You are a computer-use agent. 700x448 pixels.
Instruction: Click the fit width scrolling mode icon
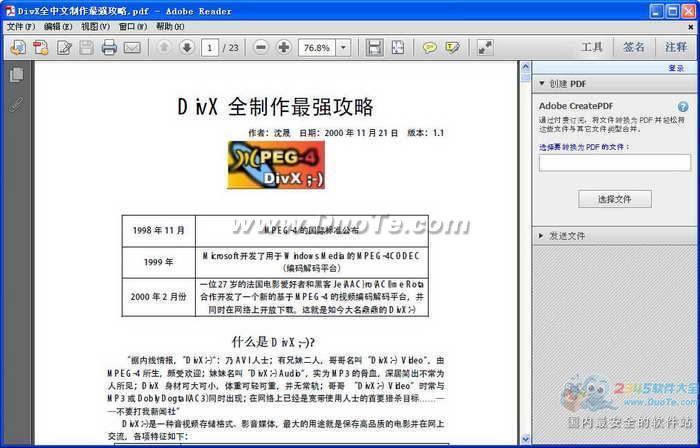point(374,47)
